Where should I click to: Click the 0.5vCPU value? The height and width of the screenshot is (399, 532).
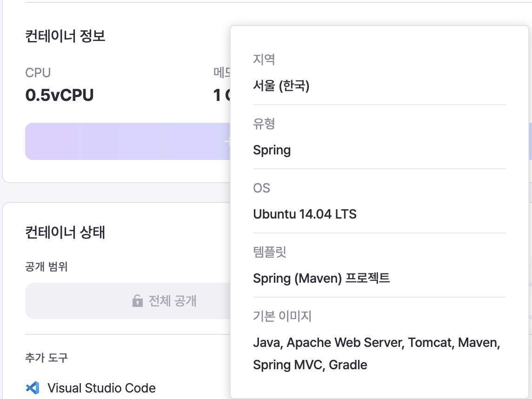60,95
